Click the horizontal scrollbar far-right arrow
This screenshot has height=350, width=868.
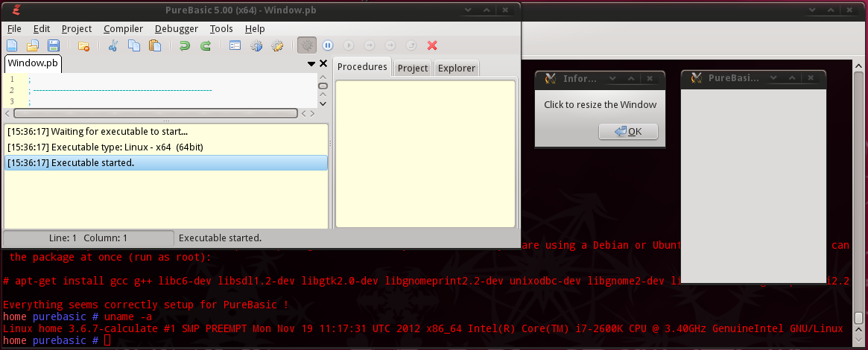[312, 113]
